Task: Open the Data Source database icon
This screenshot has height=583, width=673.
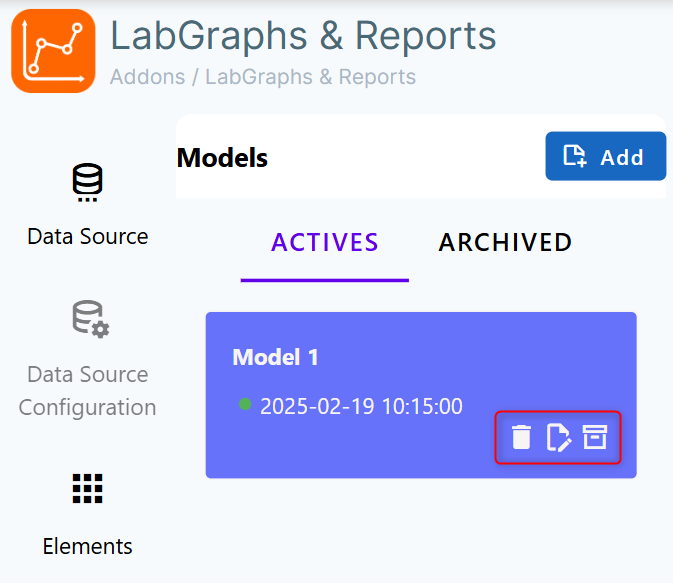Action: (88, 182)
